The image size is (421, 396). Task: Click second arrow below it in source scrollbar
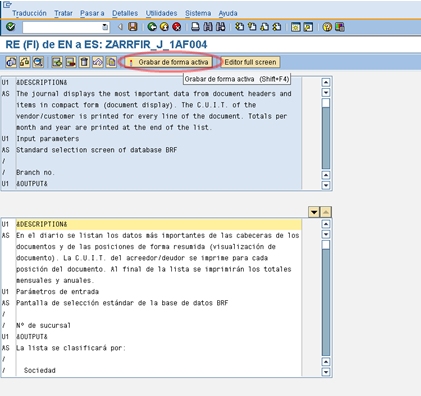(326, 92)
